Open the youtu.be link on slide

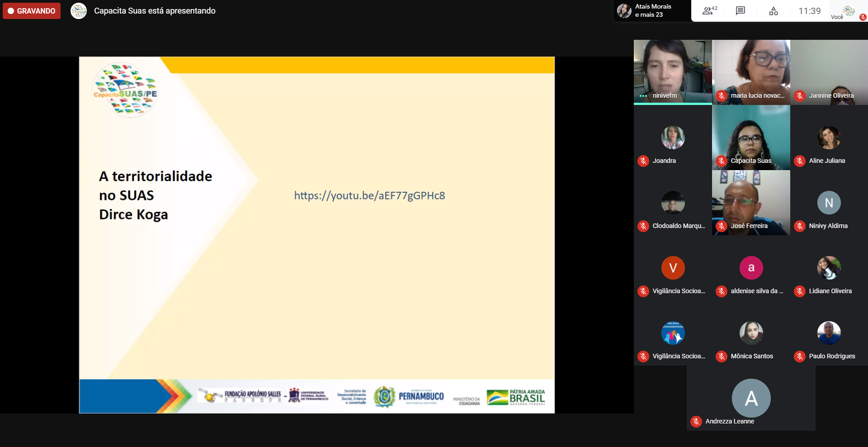pyautogui.click(x=369, y=195)
